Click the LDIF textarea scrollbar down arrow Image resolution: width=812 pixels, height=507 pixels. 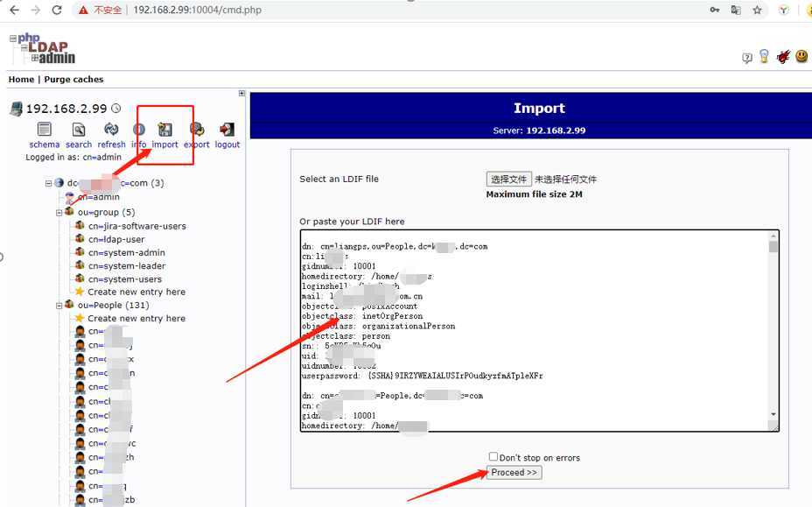[x=773, y=415]
